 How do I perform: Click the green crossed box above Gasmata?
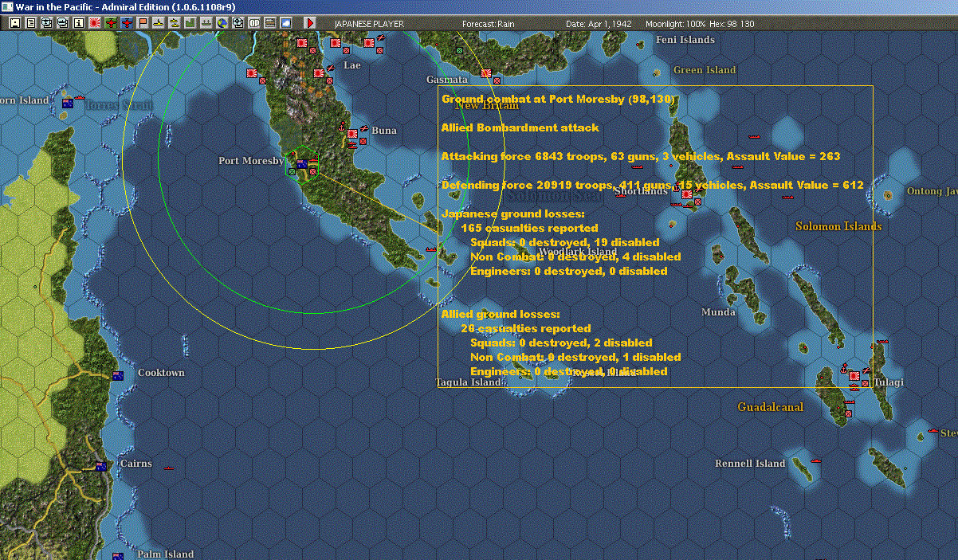pos(459,50)
